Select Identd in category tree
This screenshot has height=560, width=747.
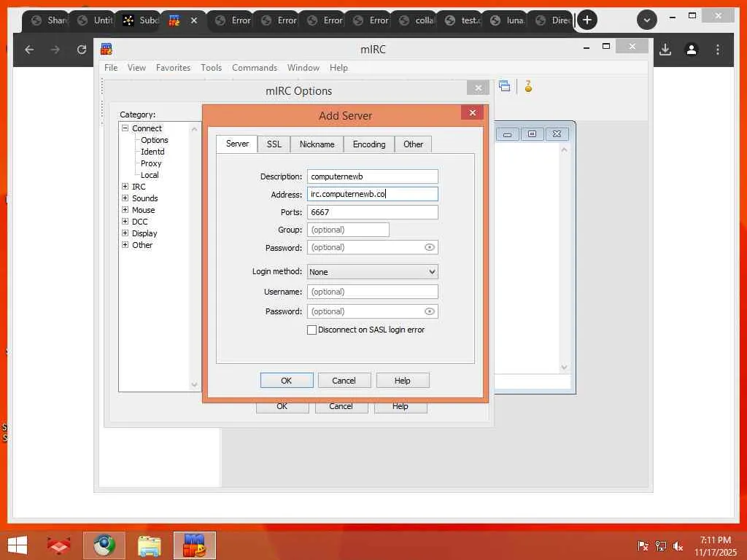pyautogui.click(x=152, y=152)
